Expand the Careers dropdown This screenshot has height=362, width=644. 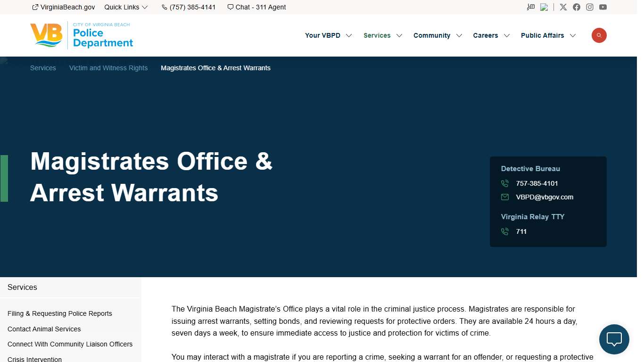point(491,35)
